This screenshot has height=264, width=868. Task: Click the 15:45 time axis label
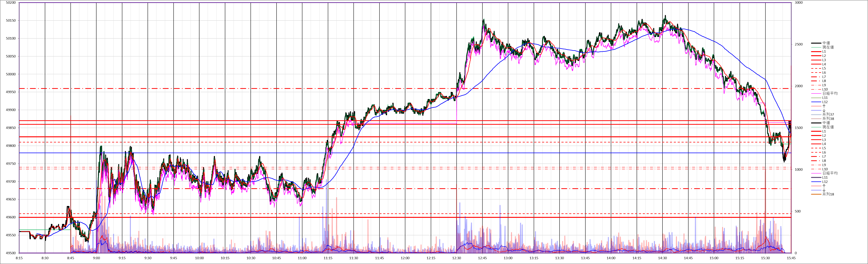pos(791,258)
